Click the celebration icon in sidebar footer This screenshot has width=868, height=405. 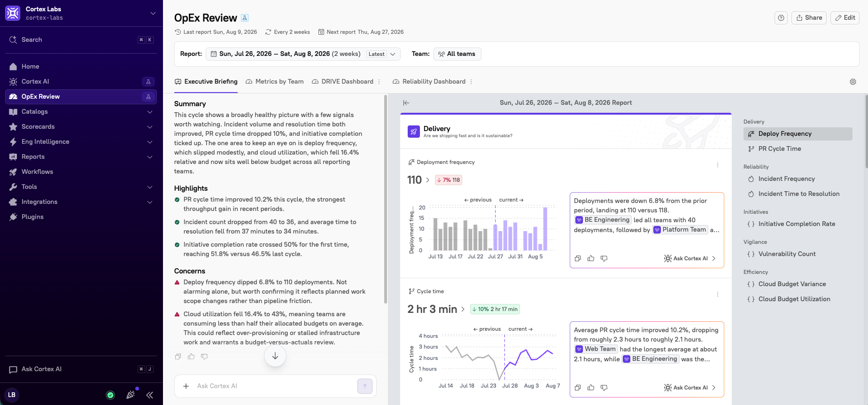coord(131,395)
